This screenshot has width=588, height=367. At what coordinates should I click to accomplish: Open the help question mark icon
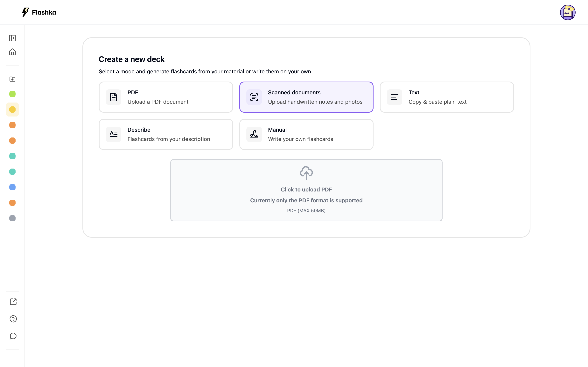click(x=13, y=319)
